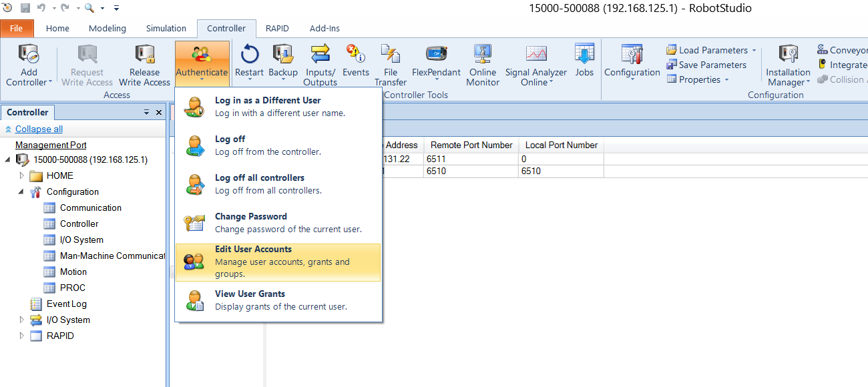Image resolution: width=868 pixels, height=387 pixels.
Task: Click the Save icon in quick access toolbar
Action: 25,8
